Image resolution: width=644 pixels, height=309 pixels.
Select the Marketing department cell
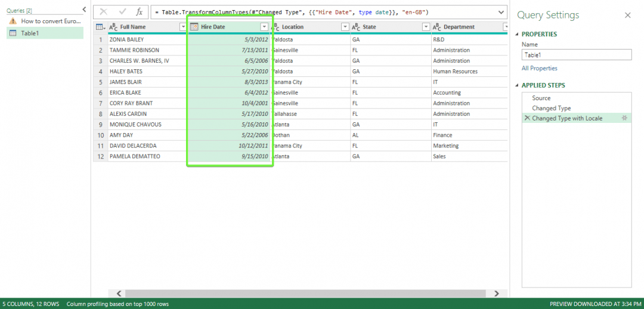[469, 146]
